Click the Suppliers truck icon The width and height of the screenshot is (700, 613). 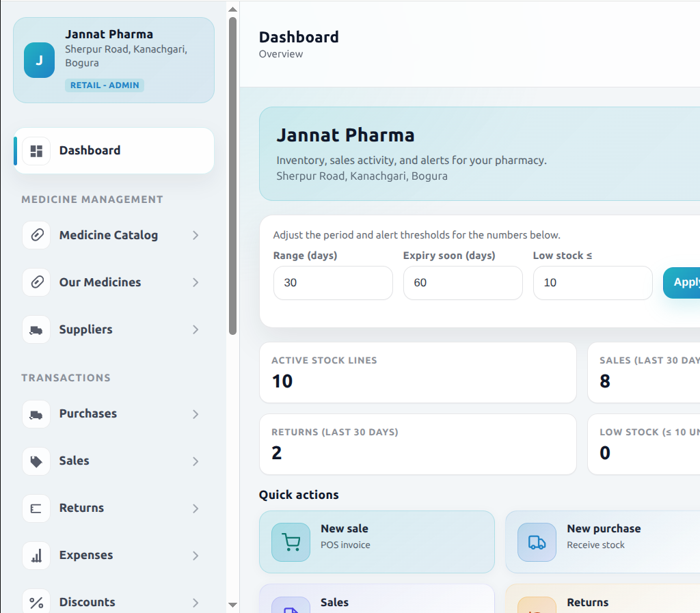click(x=36, y=329)
